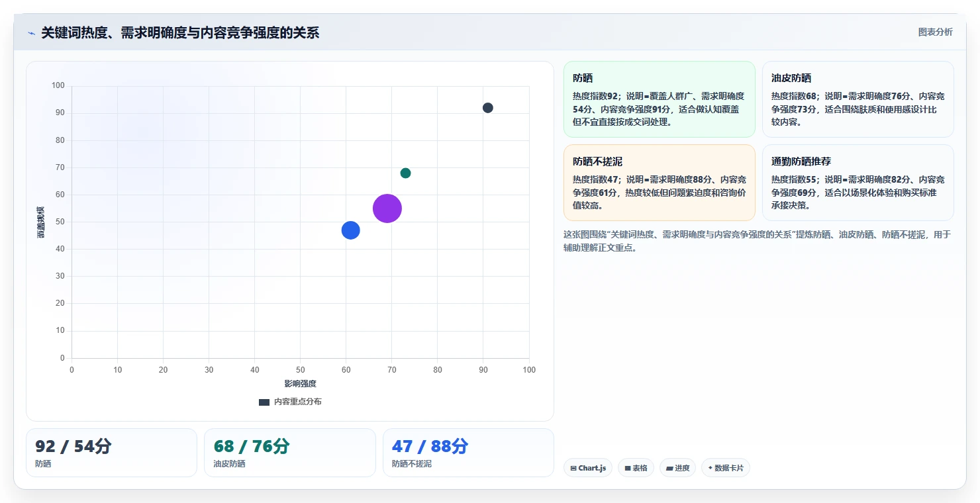The image size is (980, 503).
Task: Click the Chart.js tag
Action: click(588, 468)
